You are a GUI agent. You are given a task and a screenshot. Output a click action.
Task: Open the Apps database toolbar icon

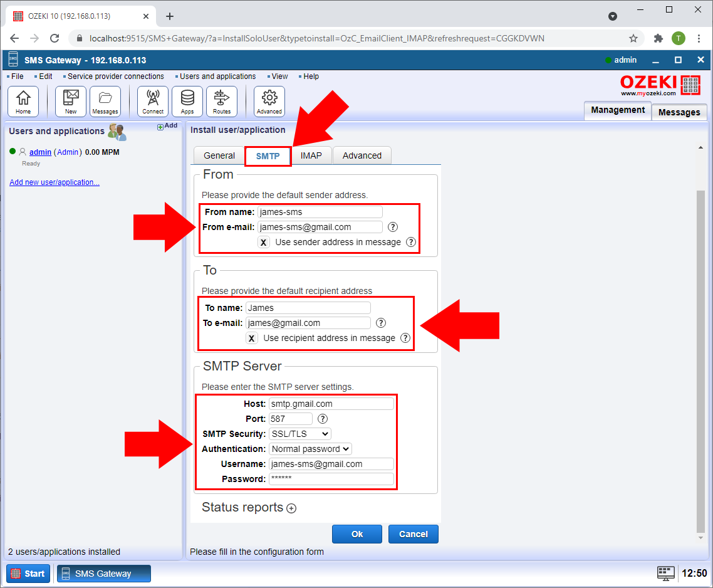(187, 101)
